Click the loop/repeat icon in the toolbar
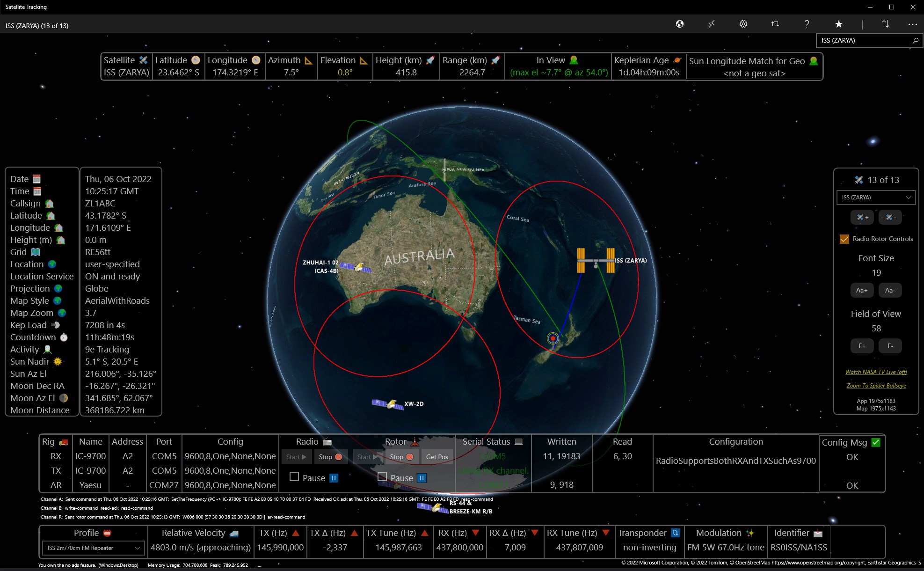This screenshot has width=924, height=571. (x=775, y=24)
